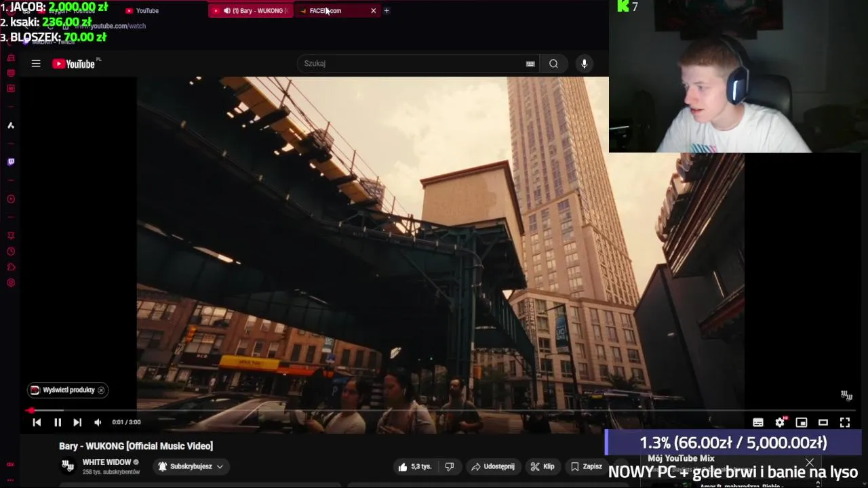Enable miniplayer mode
This screenshot has height=488, width=868.
pyautogui.click(x=802, y=422)
